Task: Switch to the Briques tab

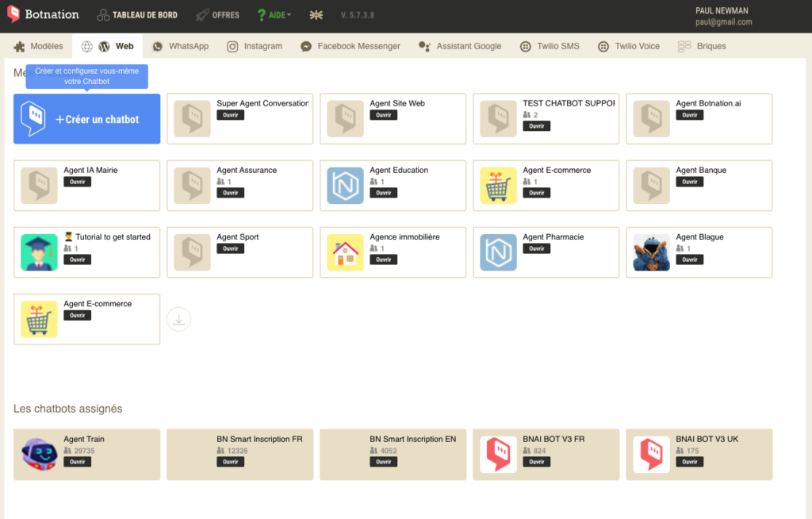Action: [702, 46]
